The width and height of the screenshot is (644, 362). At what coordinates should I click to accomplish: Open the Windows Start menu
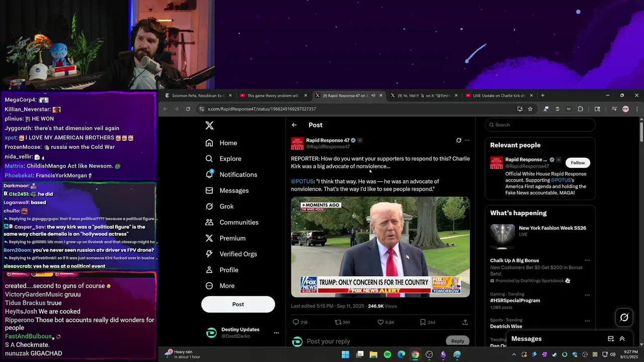tap(346, 354)
